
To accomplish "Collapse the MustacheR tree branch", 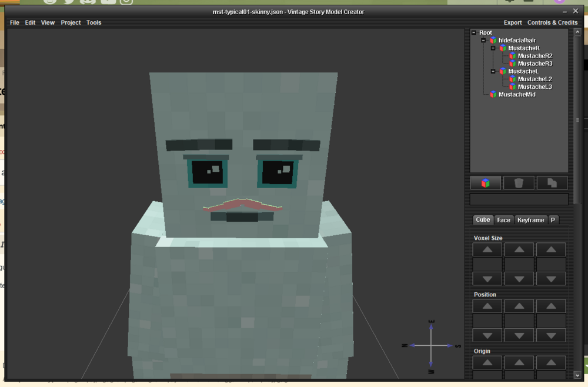I will coord(493,48).
